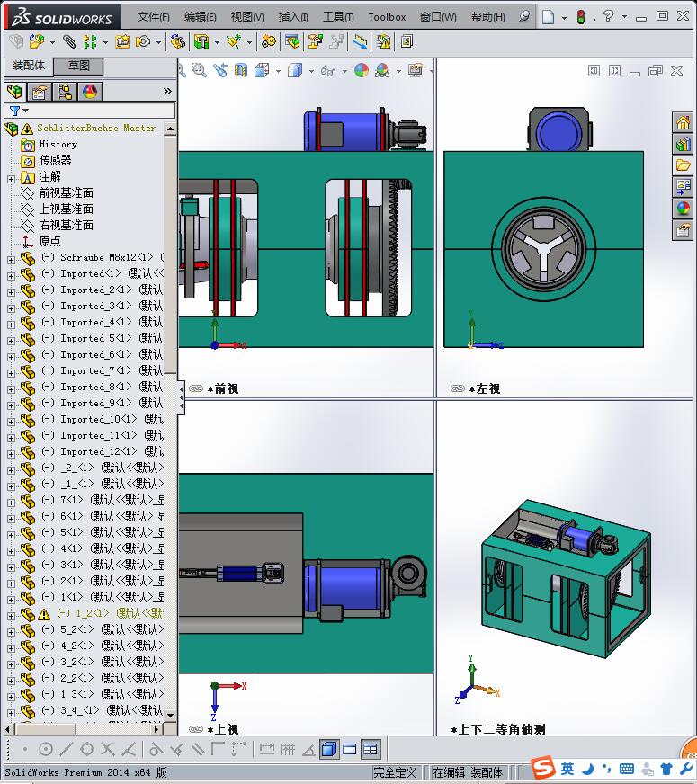Select the 原点 origin item
This screenshot has width=697, height=784.
click(x=49, y=242)
